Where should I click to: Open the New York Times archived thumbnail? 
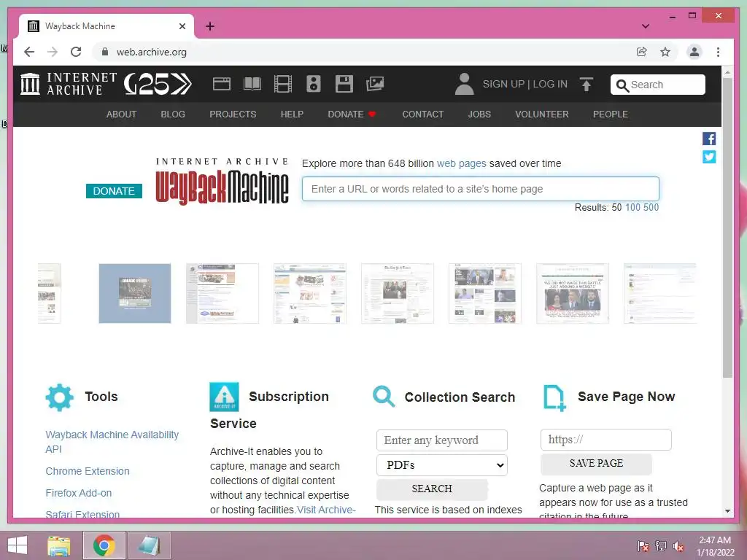point(398,293)
